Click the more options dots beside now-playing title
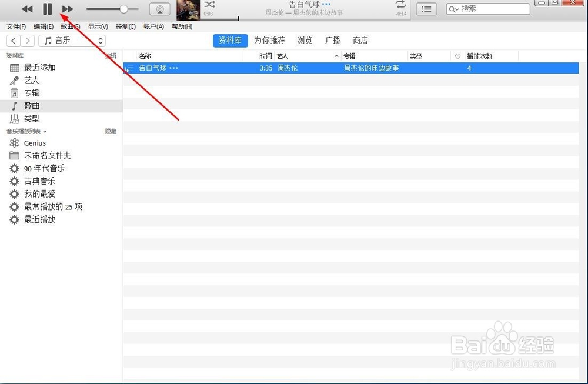588x384 pixels. coord(326,5)
